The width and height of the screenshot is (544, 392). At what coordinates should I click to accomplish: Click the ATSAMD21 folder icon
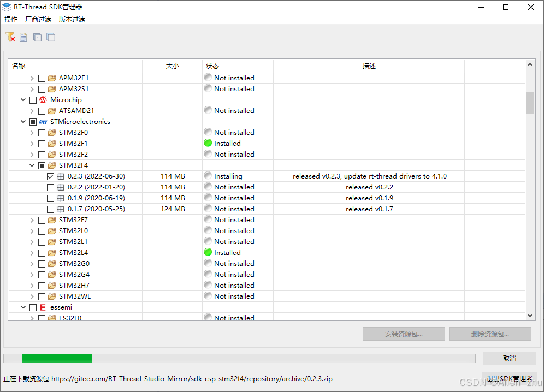point(52,111)
